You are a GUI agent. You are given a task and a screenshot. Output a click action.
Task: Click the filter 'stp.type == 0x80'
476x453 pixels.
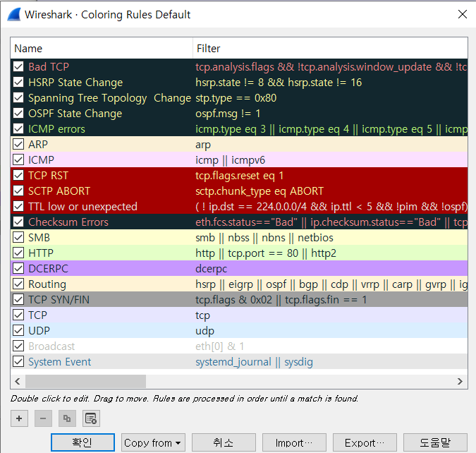click(236, 98)
